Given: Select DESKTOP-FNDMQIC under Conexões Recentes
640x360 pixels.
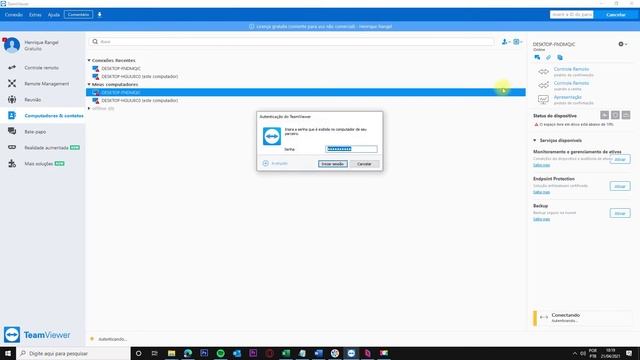Looking at the screenshot, I should [121, 69].
